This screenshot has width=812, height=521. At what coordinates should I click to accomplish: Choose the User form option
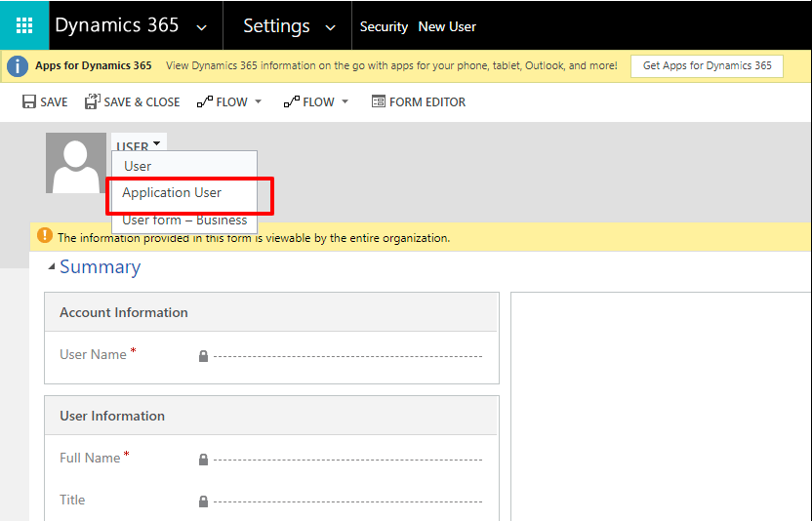click(138, 167)
